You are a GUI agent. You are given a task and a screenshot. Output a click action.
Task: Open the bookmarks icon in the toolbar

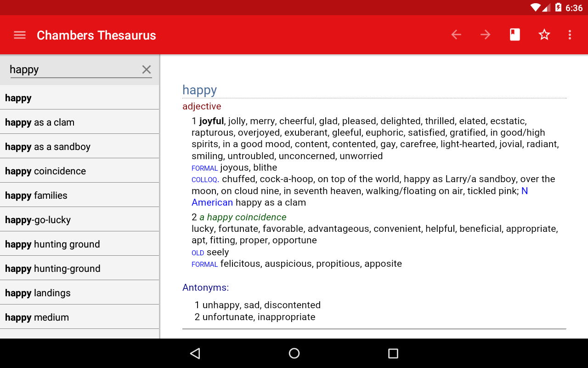coord(514,34)
